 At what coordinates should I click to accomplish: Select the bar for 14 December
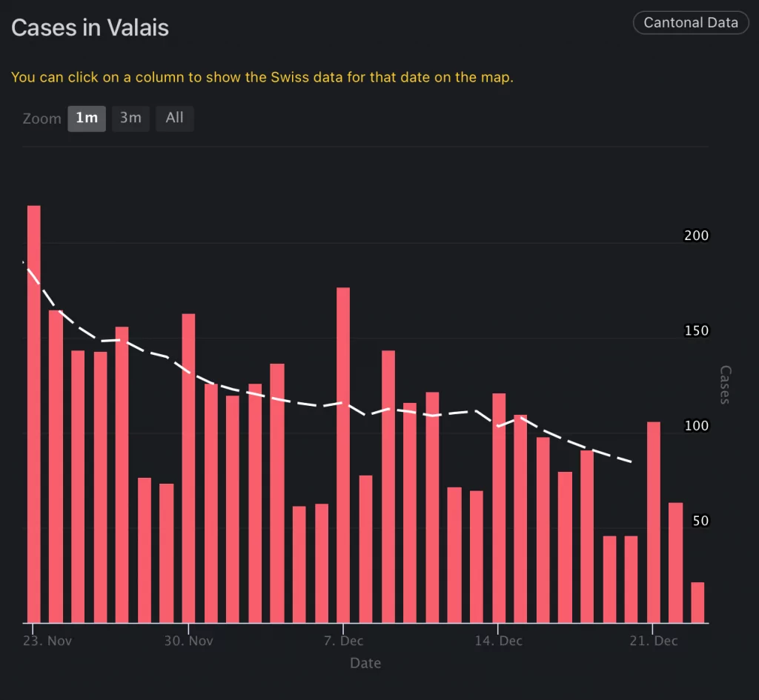[499, 508]
